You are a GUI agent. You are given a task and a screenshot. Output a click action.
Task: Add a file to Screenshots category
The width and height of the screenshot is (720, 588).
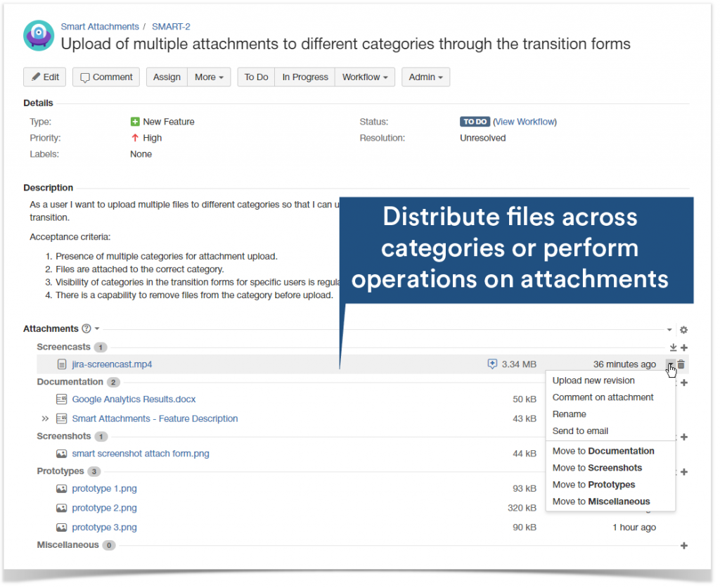[683, 436]
